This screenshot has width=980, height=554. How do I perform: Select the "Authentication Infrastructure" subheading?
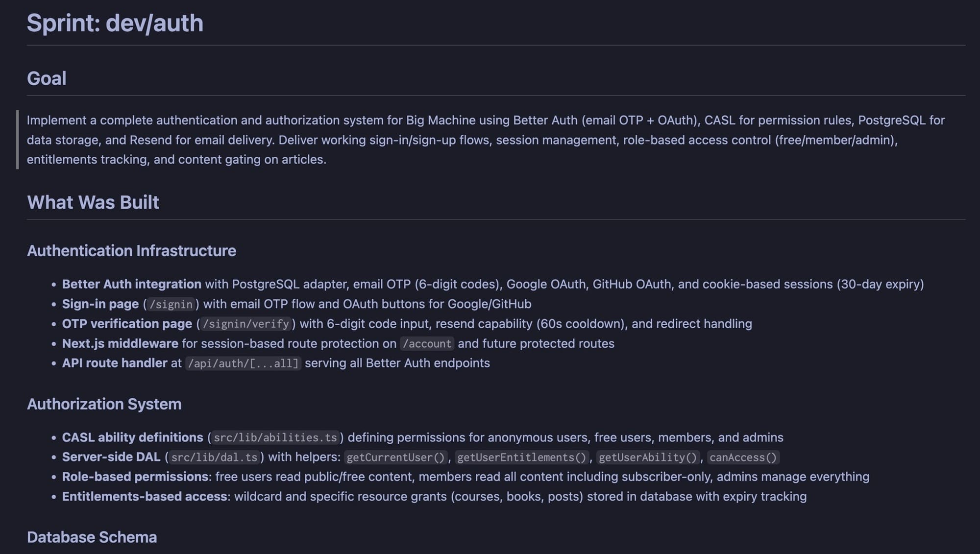click(x=131, y=251)
